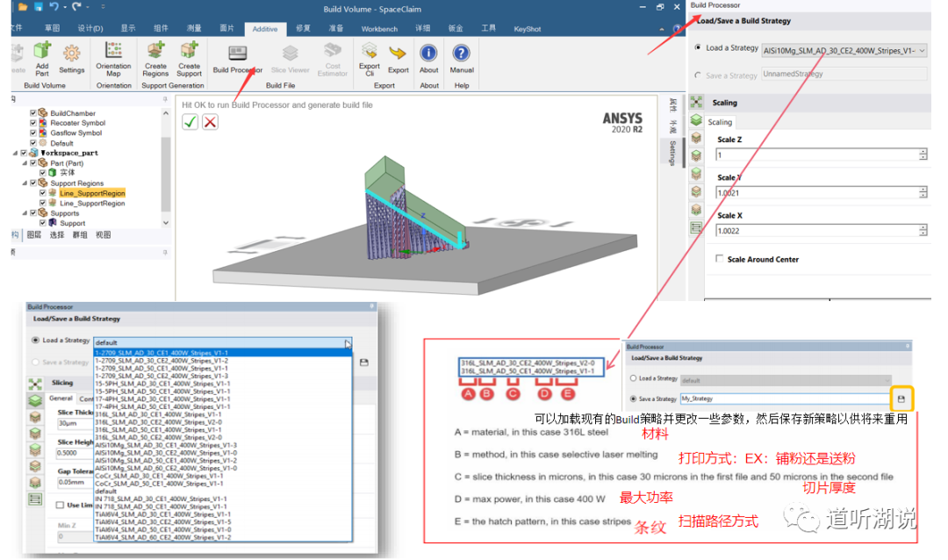The width and height of the screenshot is (948, 560).
Task: Switch to the 图层 panel tab
Action: click(34, 234)
